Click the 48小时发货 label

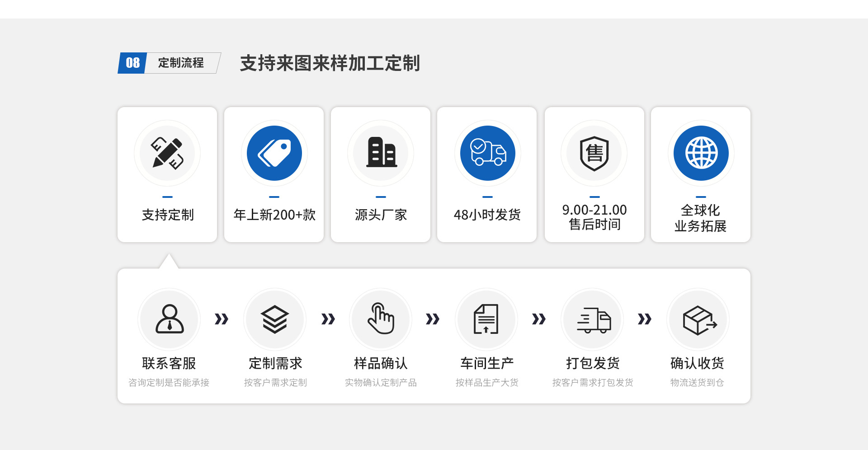click(x=487, y=215)
